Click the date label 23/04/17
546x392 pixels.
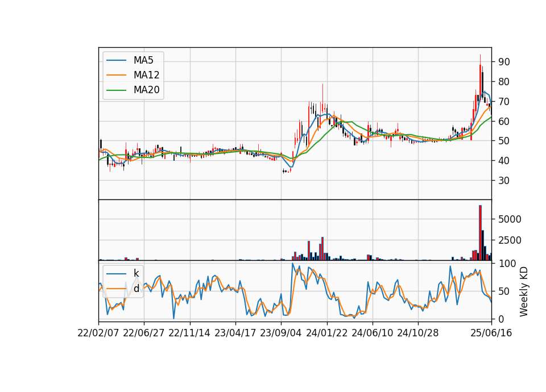(x=235, y=333)
